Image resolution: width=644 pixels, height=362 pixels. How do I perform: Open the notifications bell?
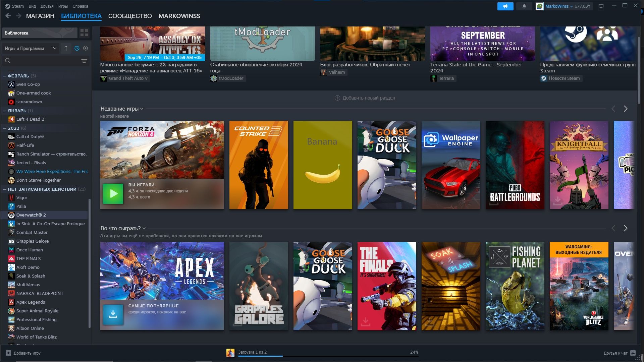click(x=524, y=6)
